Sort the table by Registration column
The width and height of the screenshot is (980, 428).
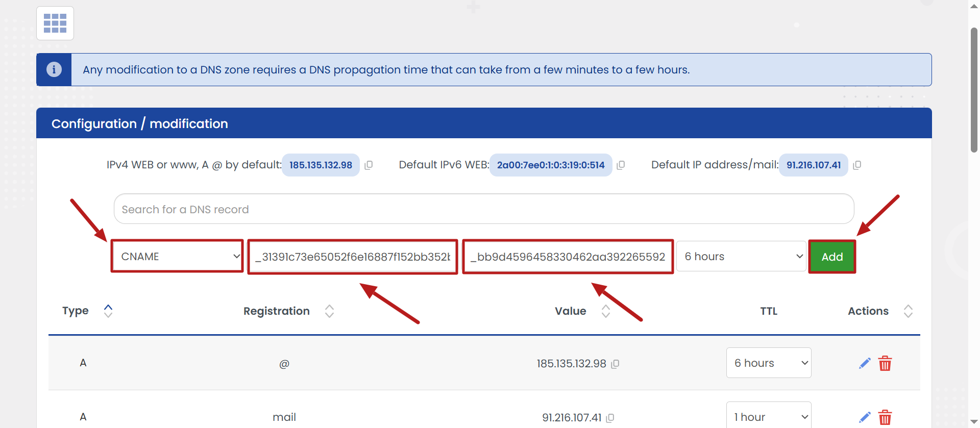pos(330,311)
